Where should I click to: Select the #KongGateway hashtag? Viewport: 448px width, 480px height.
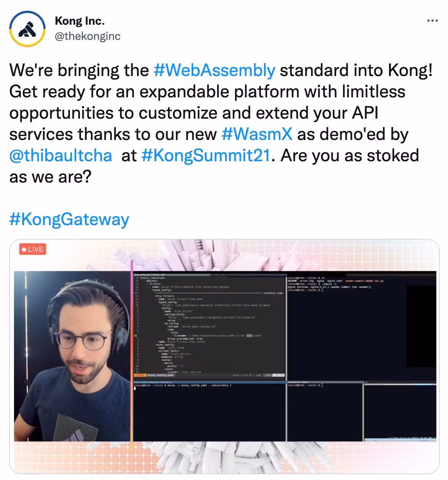point(69,219)
